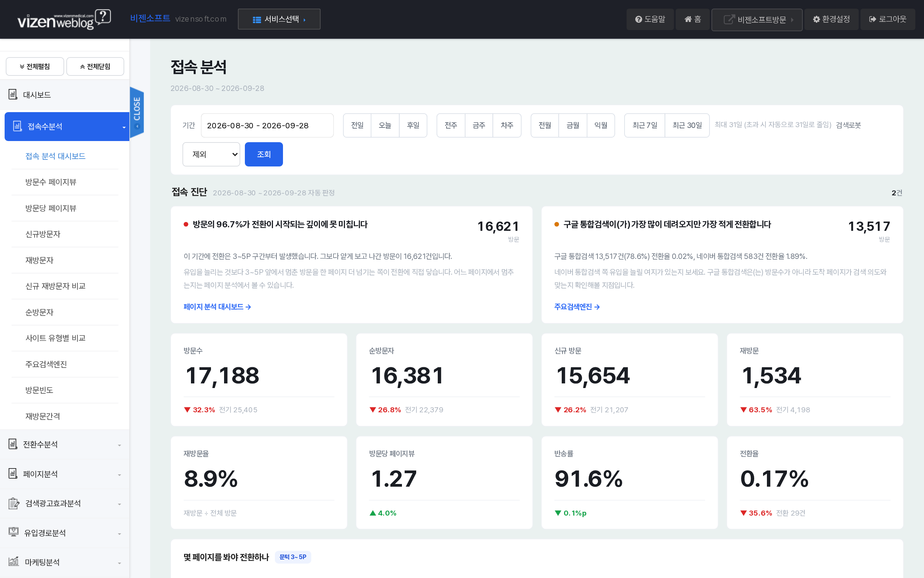Click the 조회 search button
The width and height of the screenshot is (924, 578).
pos(264,155)
